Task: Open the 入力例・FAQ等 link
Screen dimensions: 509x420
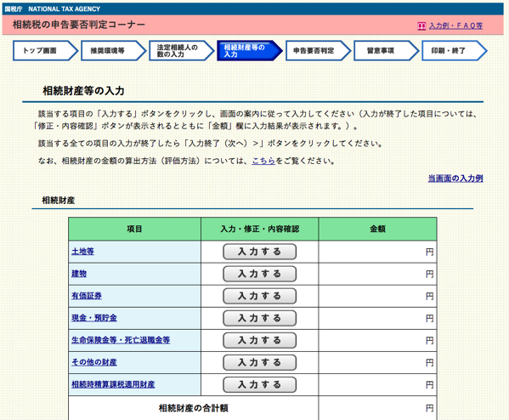Action: 455,26
